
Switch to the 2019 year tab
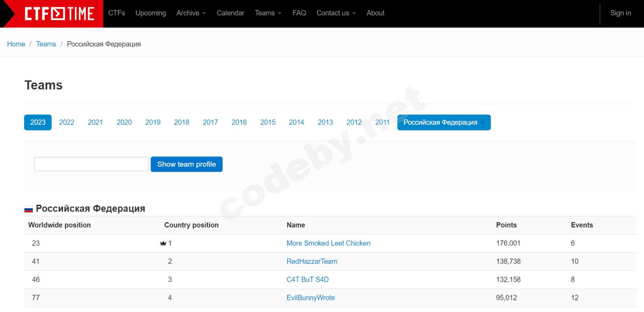(x=153, y=123)
